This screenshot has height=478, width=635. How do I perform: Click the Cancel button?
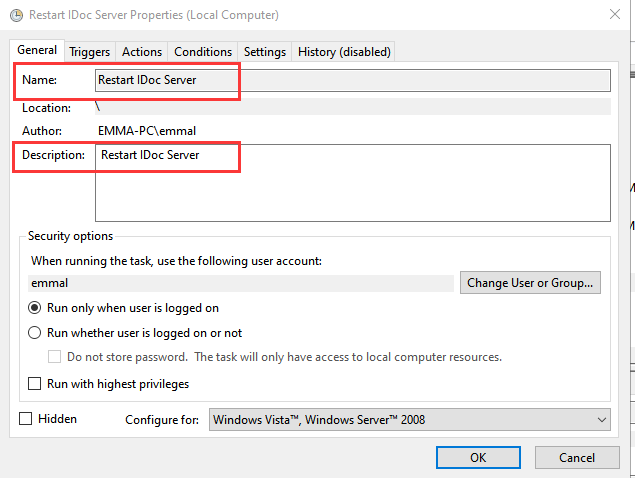[x=577, y=457]
